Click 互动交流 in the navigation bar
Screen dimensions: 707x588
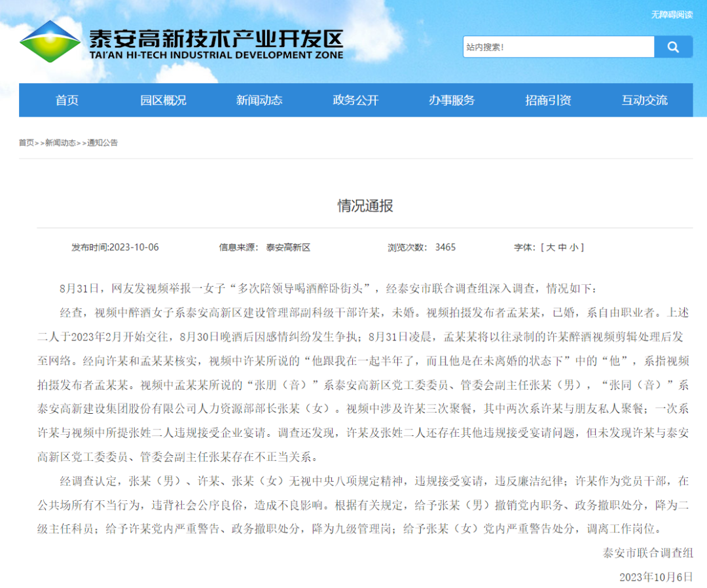(644, 100)
